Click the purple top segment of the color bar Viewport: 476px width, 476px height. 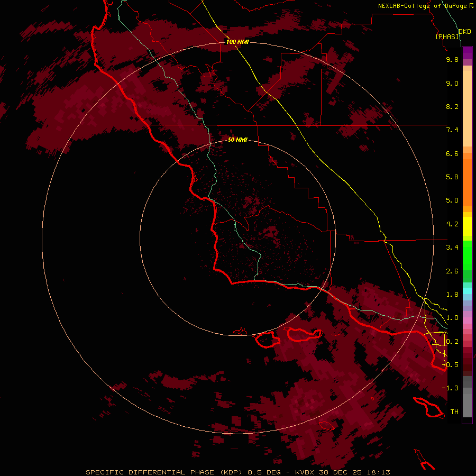467,53
